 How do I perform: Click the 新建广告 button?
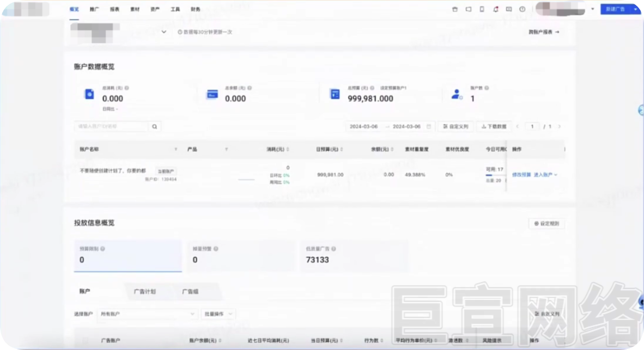click(x=615, y=9)
